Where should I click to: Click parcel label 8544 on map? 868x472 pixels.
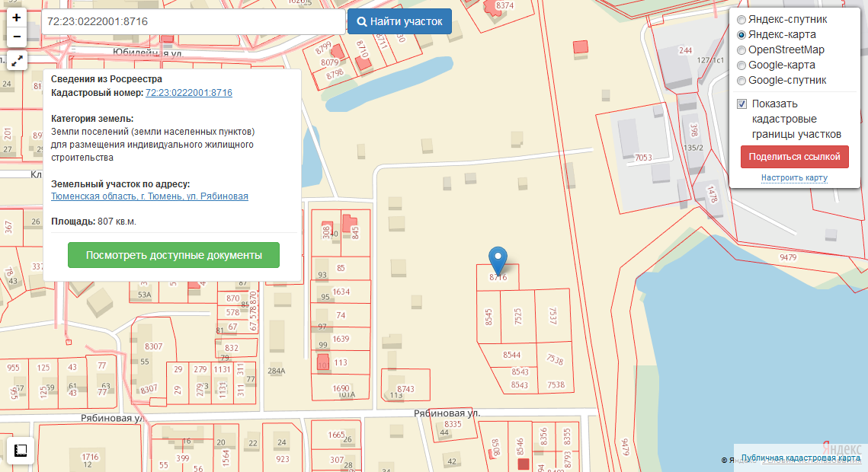(x=511, y=355)
